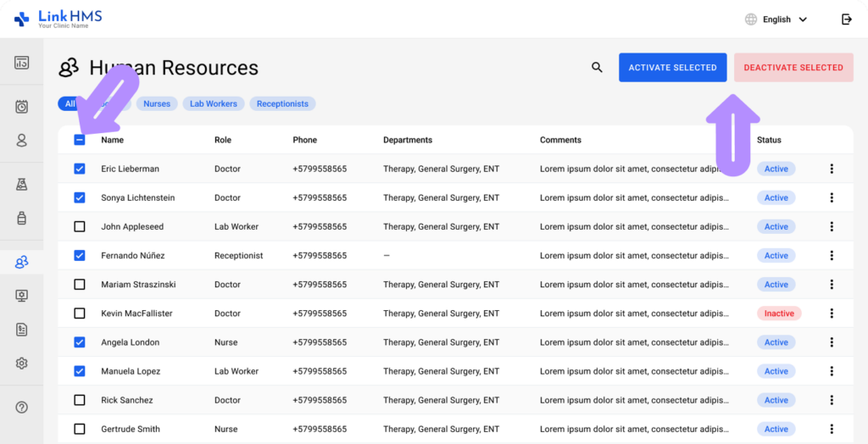Click Fernando Núñez's Receptionist role cell

pos(238,255)
